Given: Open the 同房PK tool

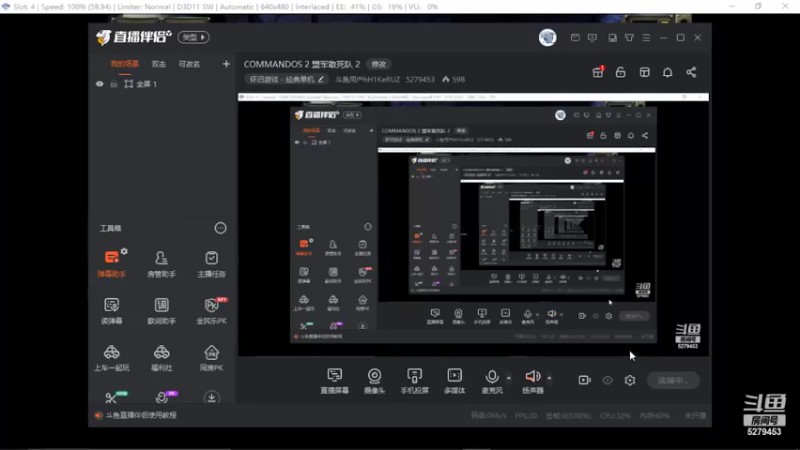Looking at the screenshot, I should (x=211, y=357).
